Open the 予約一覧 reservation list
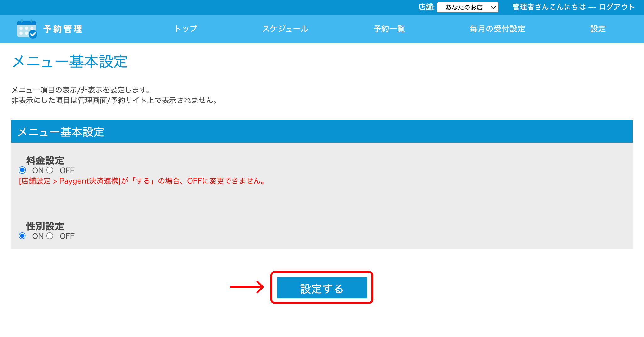 tap(389, 29)
